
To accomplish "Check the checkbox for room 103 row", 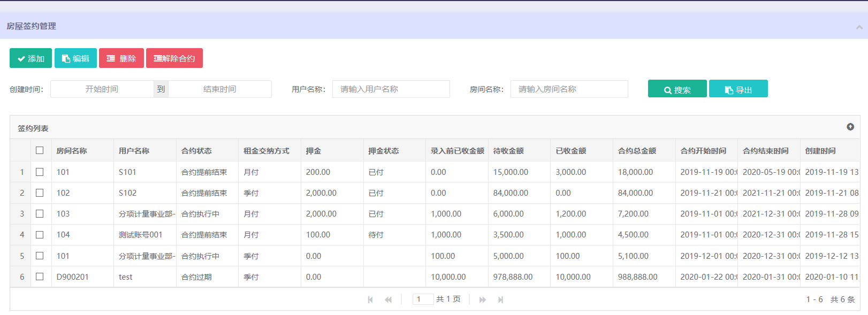I will [x=40, y=214].
